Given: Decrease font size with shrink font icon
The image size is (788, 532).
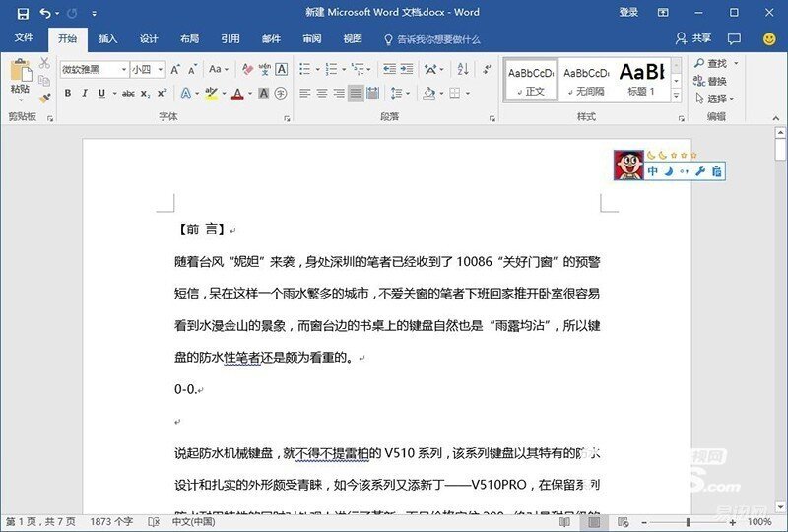Looking at the screenshot, I should [x=192, y=69].
